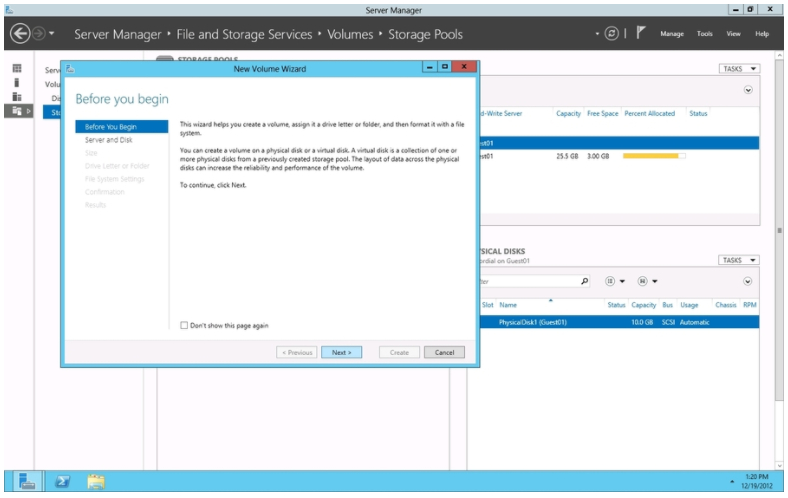Image resolution: width=788 pixels, height=498 pixels.
Task: Open the Physical Disks TASKS dropdown
Action: [739, 260]
